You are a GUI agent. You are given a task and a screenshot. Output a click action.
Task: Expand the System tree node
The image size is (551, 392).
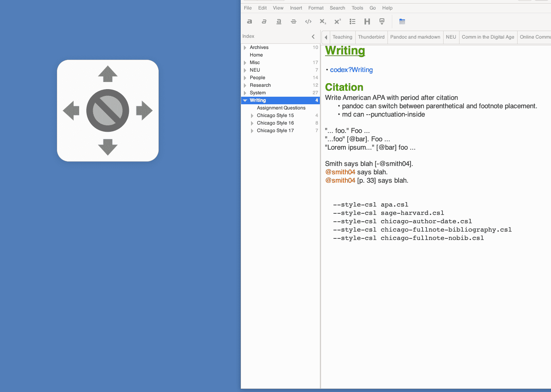click(245, 93)
